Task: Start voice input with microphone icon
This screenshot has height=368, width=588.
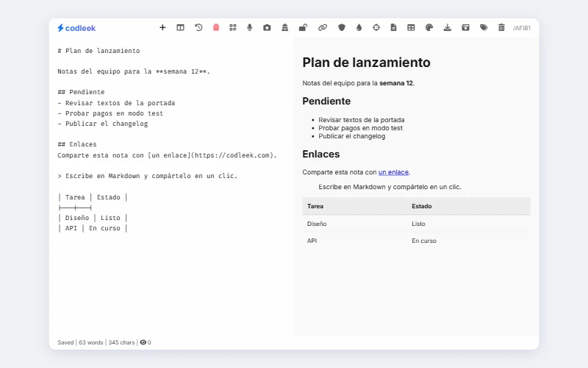Action: [x=250, y=27]
